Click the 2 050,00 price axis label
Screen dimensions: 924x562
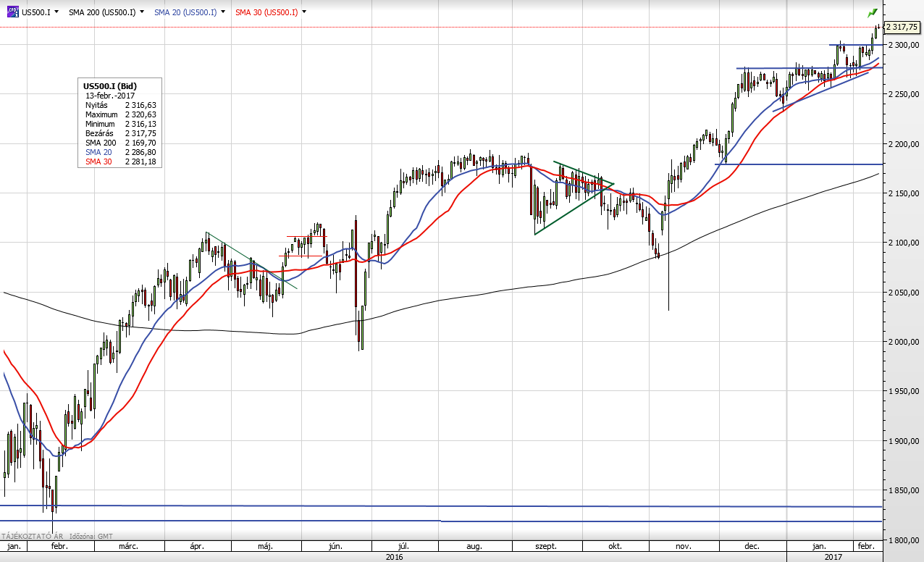tap(904, 293)
